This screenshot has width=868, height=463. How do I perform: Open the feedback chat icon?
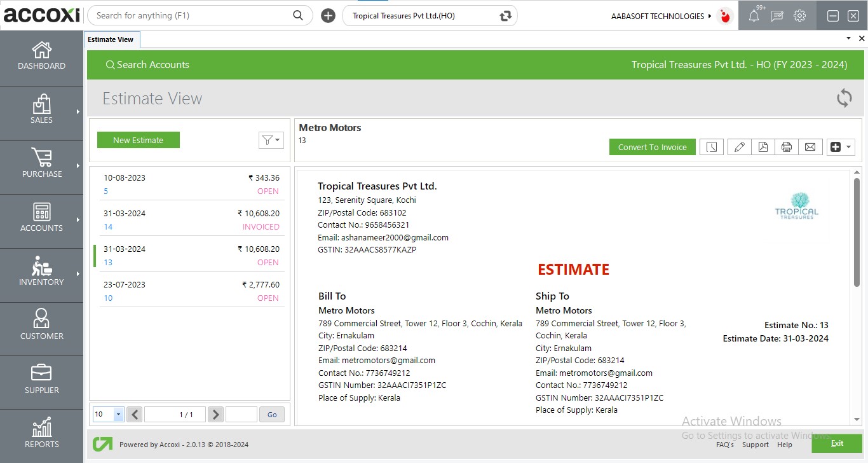point(776,16)
